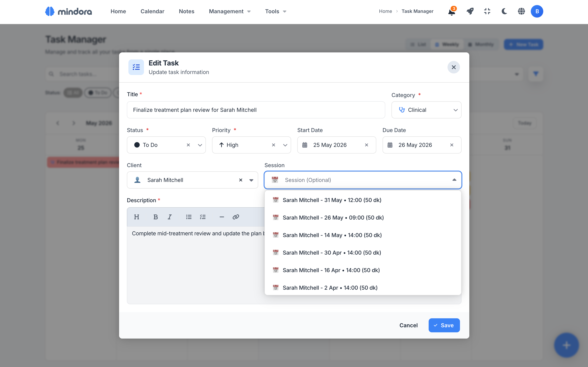This screenshot has height=367, width=588.
Task: Click the mindora logo
Action: click(69, 11)
